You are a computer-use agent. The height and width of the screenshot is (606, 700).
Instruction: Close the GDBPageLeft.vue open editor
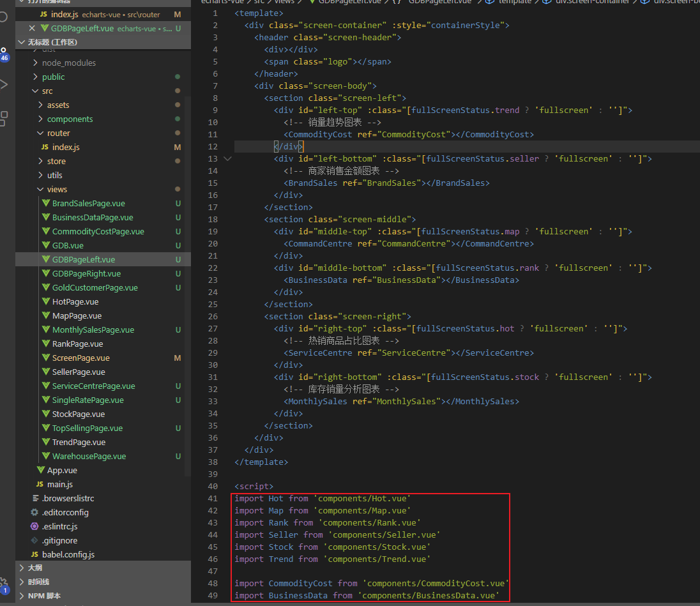[x=32, y=28]
